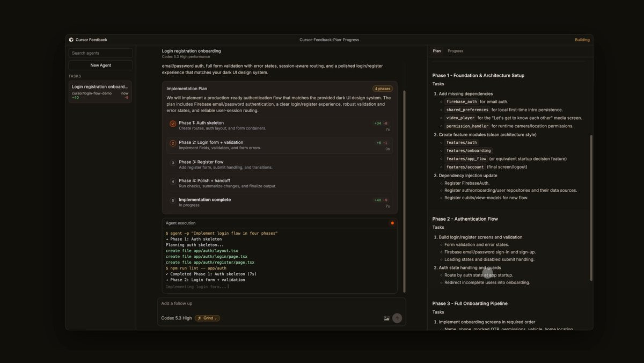Click the Phase 2 step number circle
The height and width of the screenshot is (363, 644).
[173, 143]
